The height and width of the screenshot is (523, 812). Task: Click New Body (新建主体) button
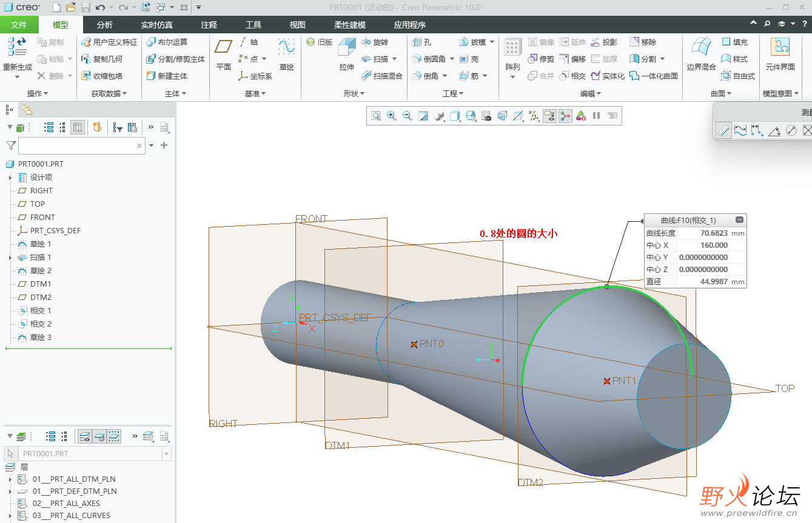pyautogui.click(x=167, y=76)
